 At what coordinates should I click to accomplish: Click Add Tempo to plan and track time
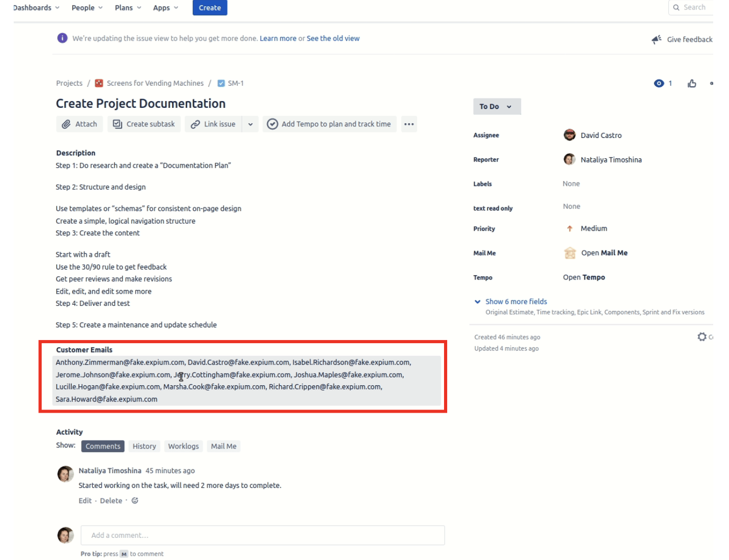tap(330, 124)
